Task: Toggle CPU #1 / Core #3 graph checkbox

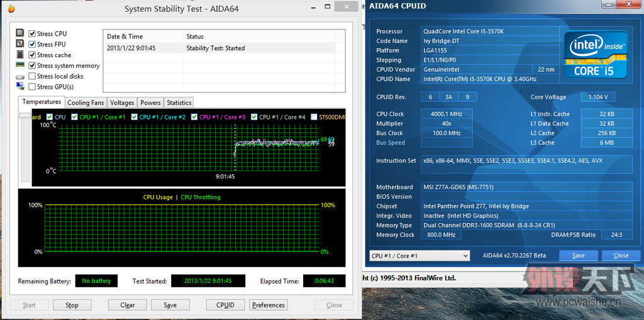Action: tap(194, 117)
